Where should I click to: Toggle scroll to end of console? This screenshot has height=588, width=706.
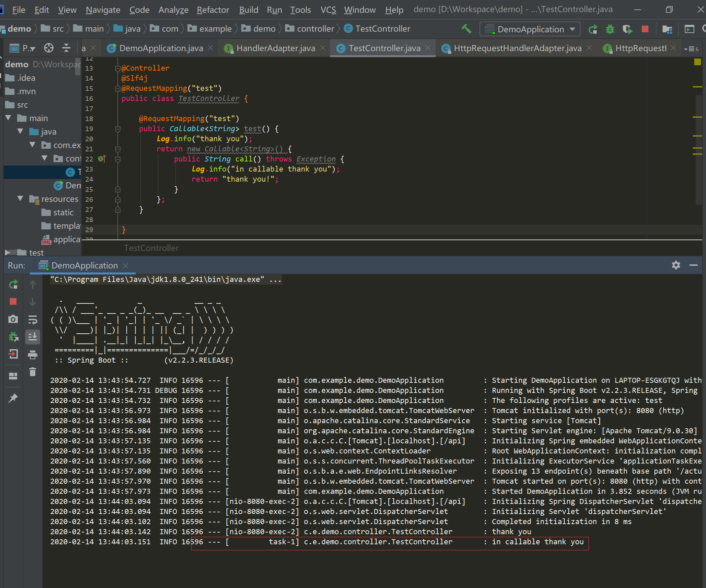tap(33, 337)
